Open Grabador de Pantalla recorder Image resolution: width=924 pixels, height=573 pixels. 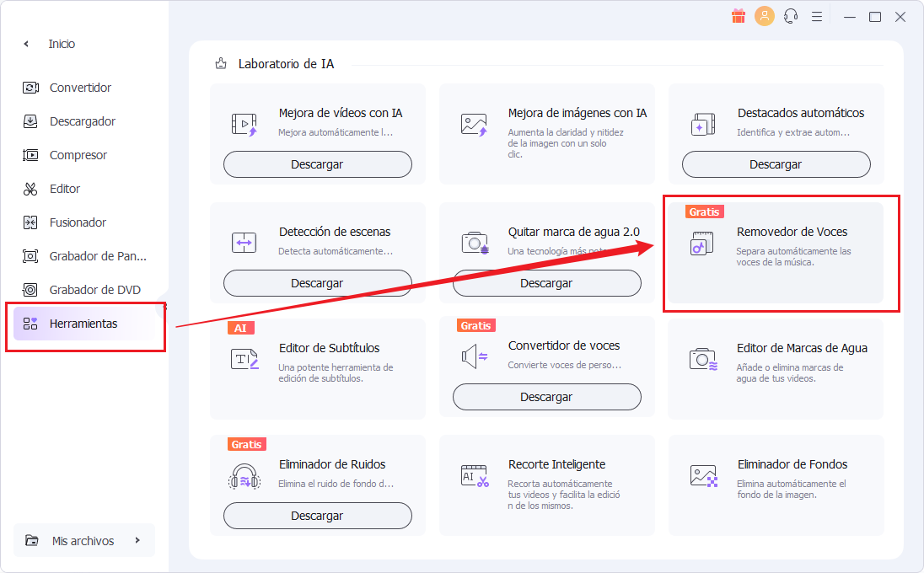tap(97, 256)
